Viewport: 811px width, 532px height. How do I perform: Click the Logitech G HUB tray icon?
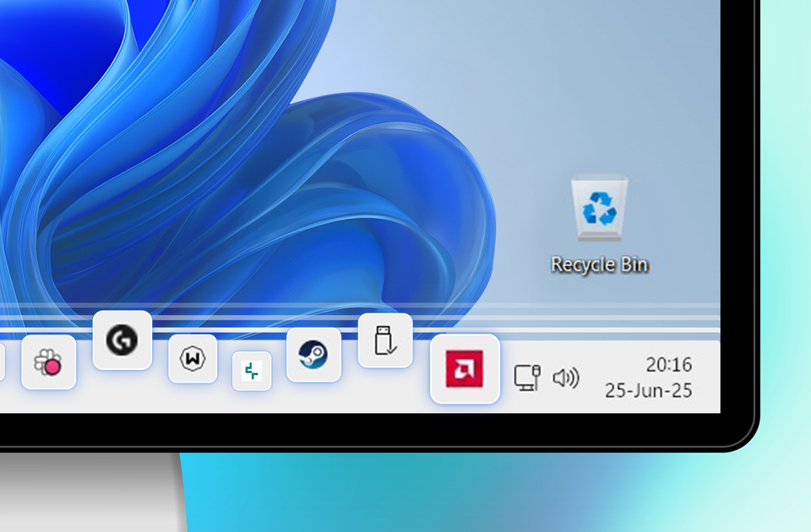click(122, 339)
